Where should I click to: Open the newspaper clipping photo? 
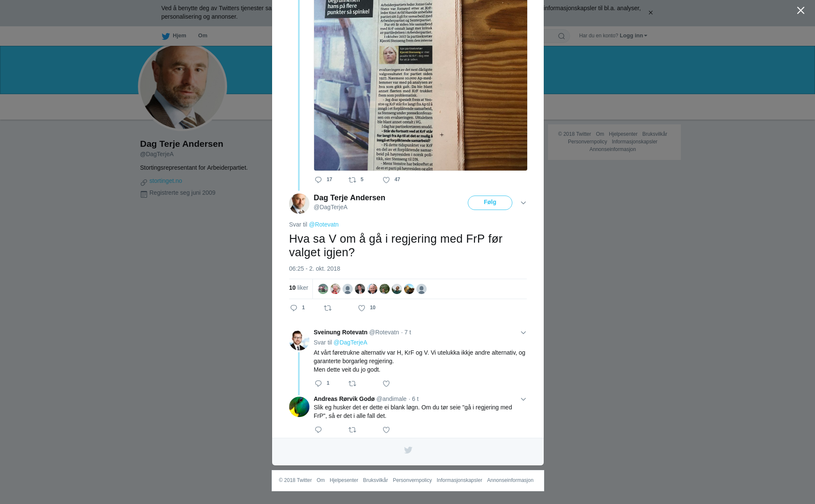pos(421,85)
